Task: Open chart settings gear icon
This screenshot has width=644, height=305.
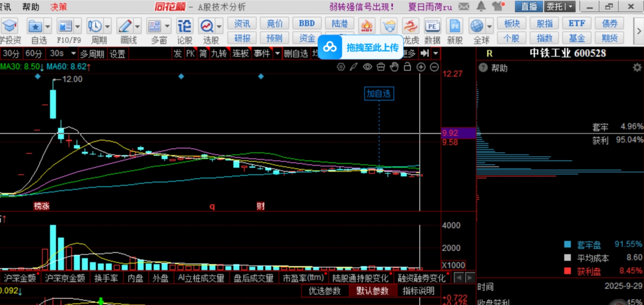Action: (x=341, y=67)
